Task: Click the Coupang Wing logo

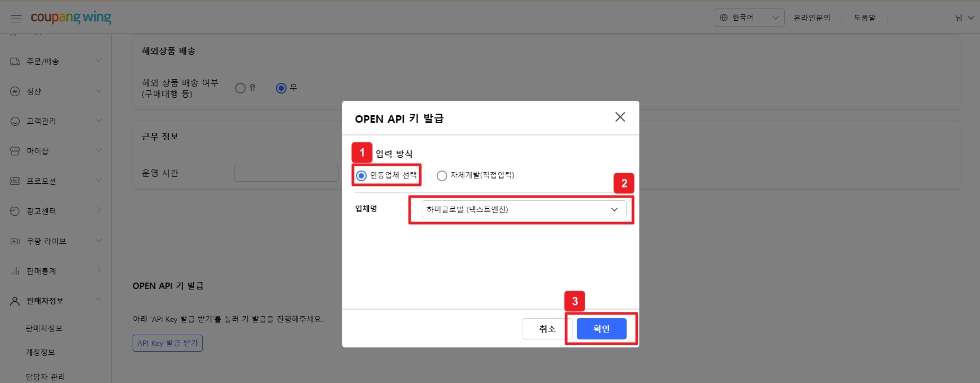Action: pyautogui.click(x=71, y=18)
